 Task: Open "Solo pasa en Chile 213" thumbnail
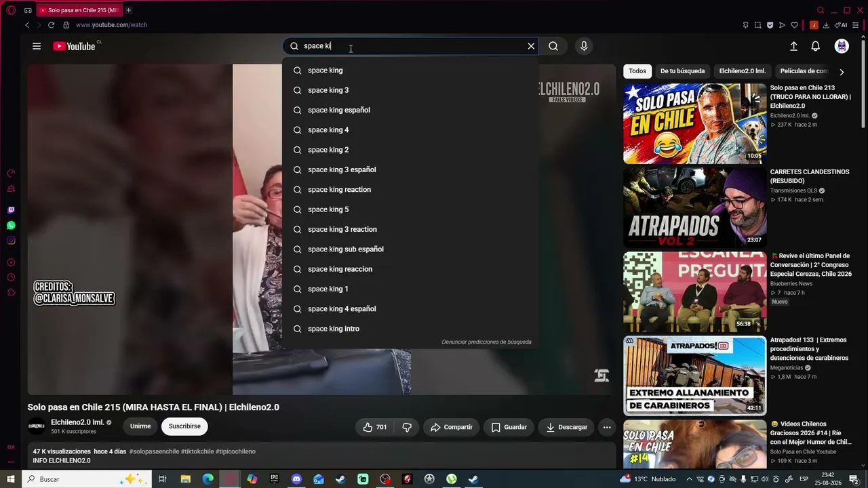coord(694,123)
